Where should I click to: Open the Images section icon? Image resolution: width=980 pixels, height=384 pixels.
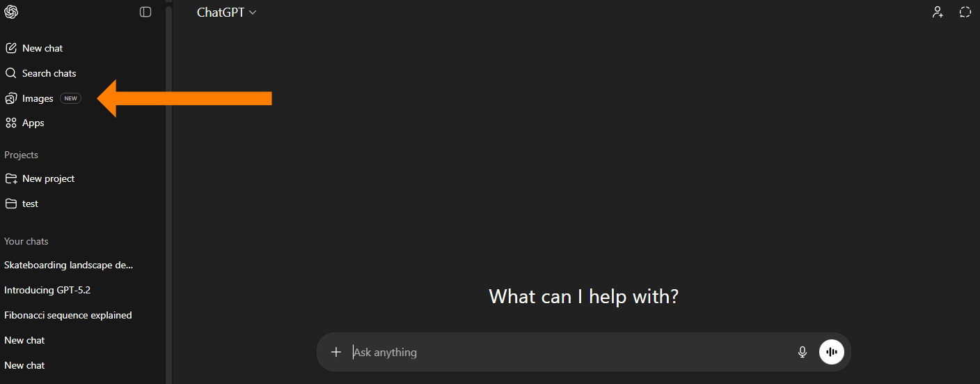[x=11, y=98]
